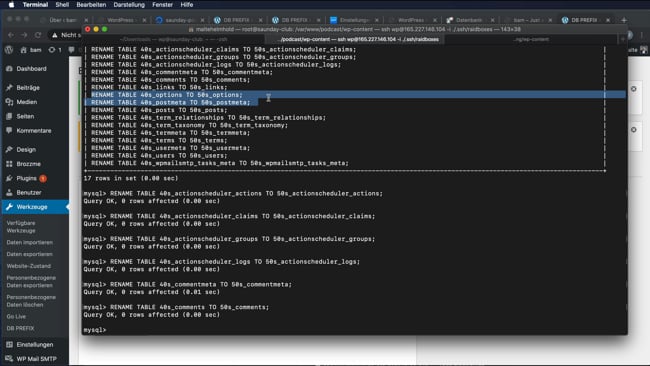Screen dimensions: 650x366
Task: Go back in the browser
Action: (x=11, y=35)
